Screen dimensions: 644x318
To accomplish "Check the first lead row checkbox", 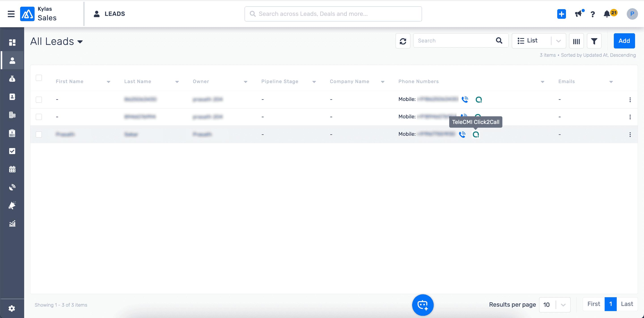I will coord(39,100).
